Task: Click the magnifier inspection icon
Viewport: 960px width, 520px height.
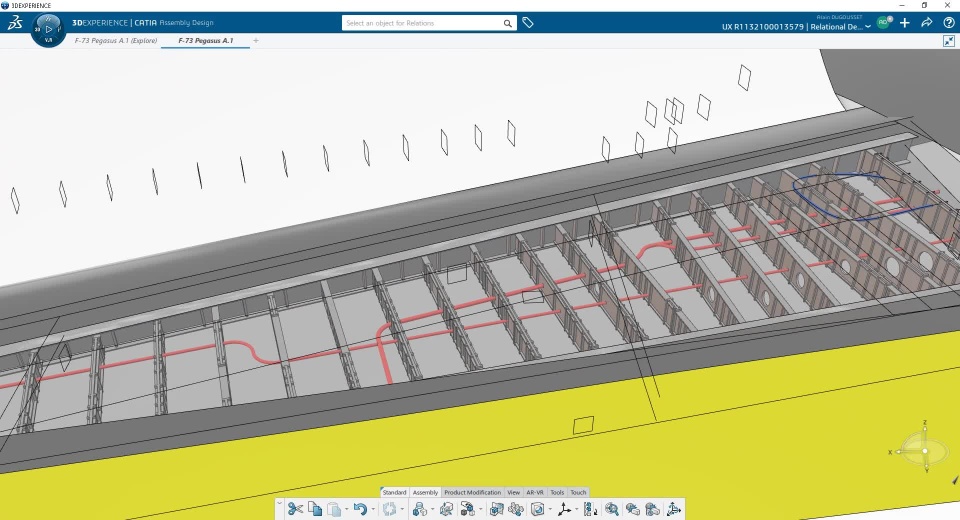Action: coord(612,509)
